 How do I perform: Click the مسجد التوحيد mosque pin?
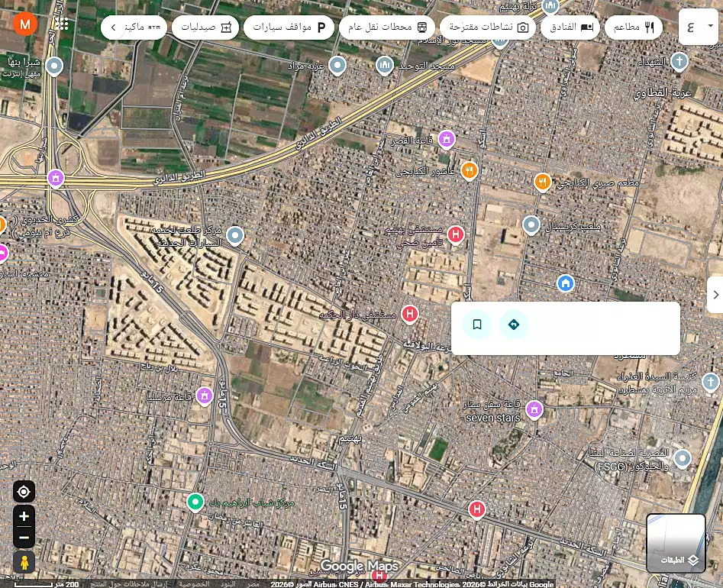click(x=385, y=66)
